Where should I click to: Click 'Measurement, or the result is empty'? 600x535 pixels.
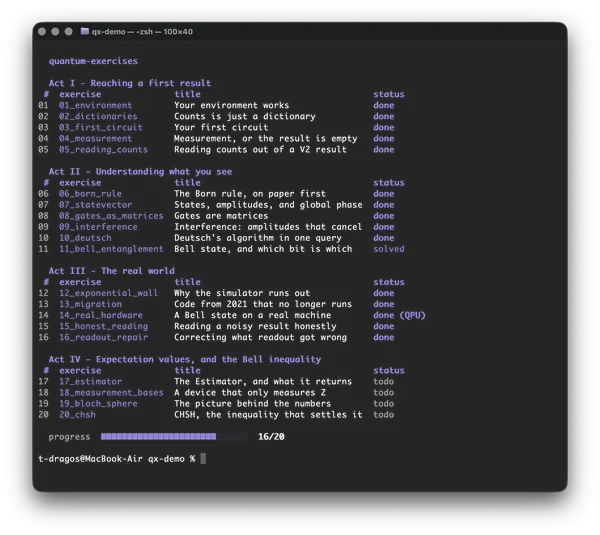266,139
